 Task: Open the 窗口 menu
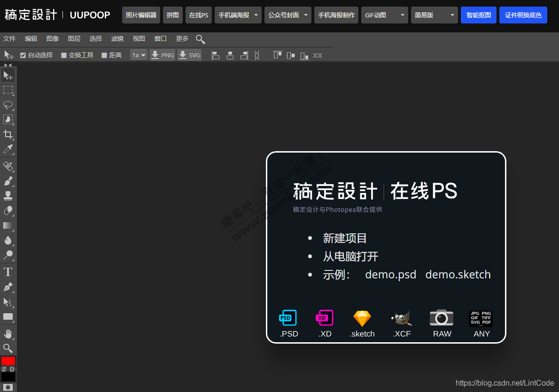click(161, 38)
